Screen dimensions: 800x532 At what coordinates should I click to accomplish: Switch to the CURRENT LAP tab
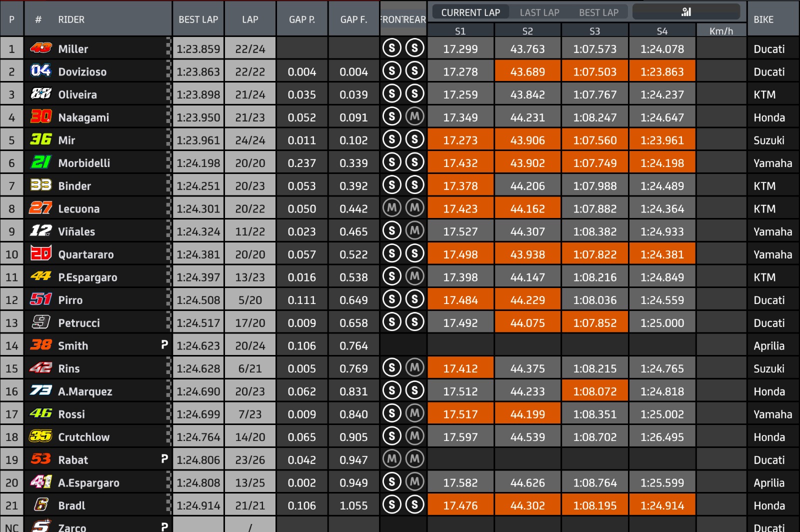[x=470, y=12]
